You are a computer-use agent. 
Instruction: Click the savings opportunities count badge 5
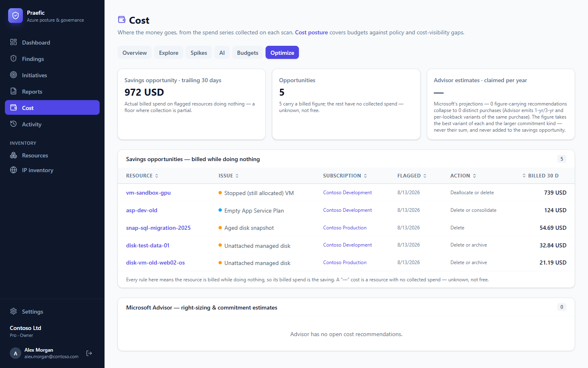562,159
